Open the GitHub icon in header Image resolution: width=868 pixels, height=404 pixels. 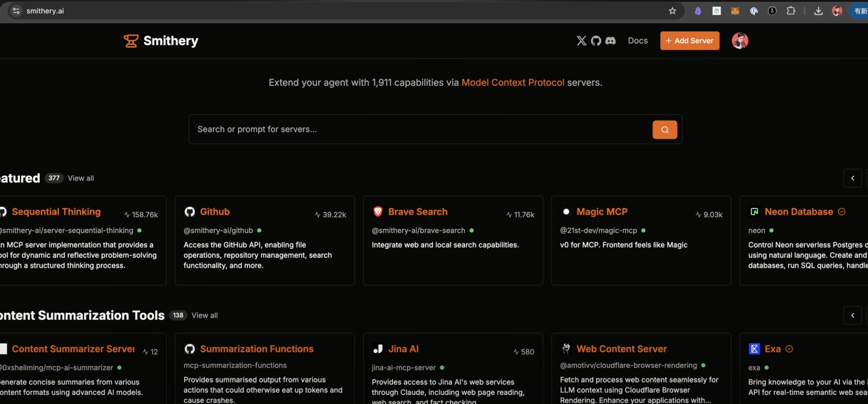point(596,41)
